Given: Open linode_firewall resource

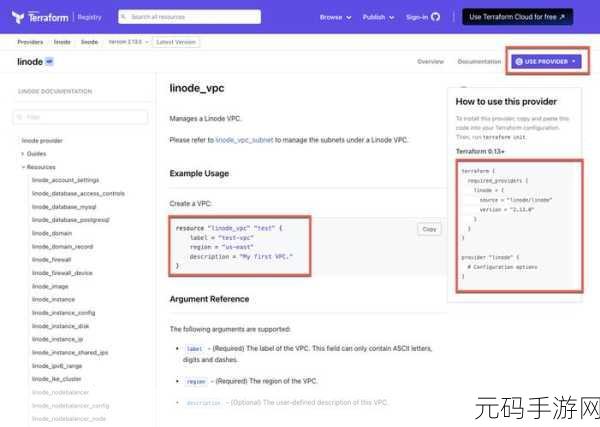Looking at the screenshot, I should pos(51,259).
